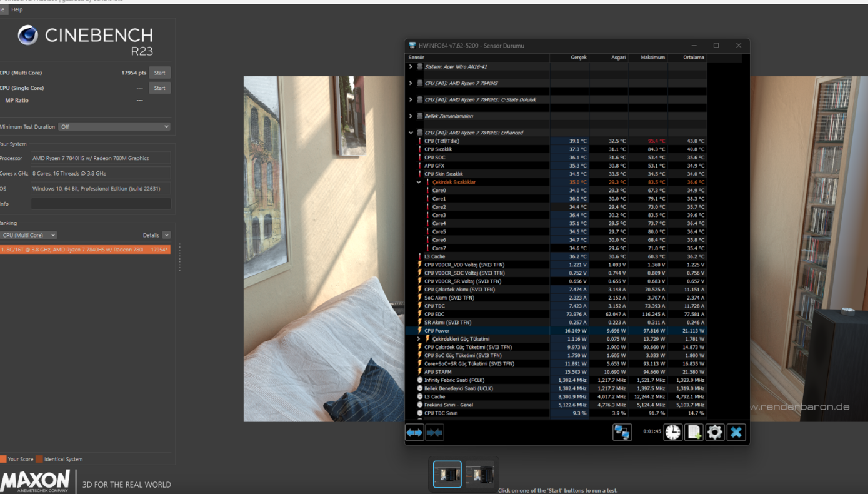Click the Cores x GHz field value
Screen dimensions: 868x494
[101, 173]
